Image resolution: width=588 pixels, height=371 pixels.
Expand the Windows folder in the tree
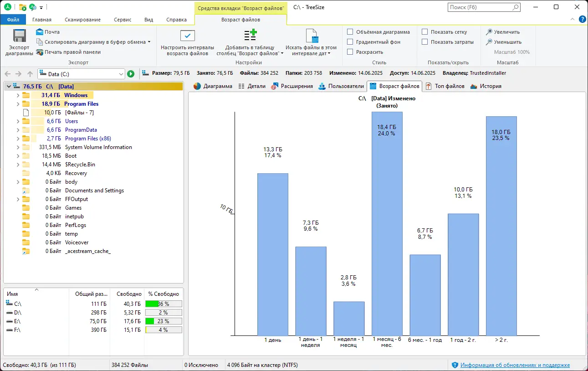tap(18, 95)
